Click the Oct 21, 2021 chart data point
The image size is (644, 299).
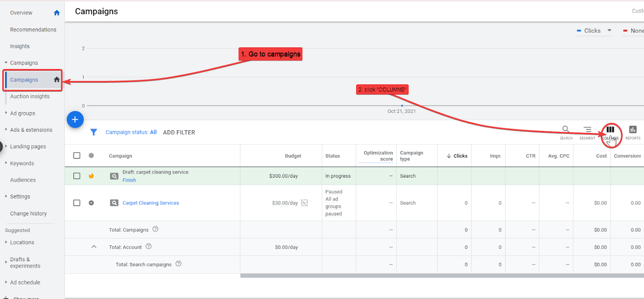[402, 106]
